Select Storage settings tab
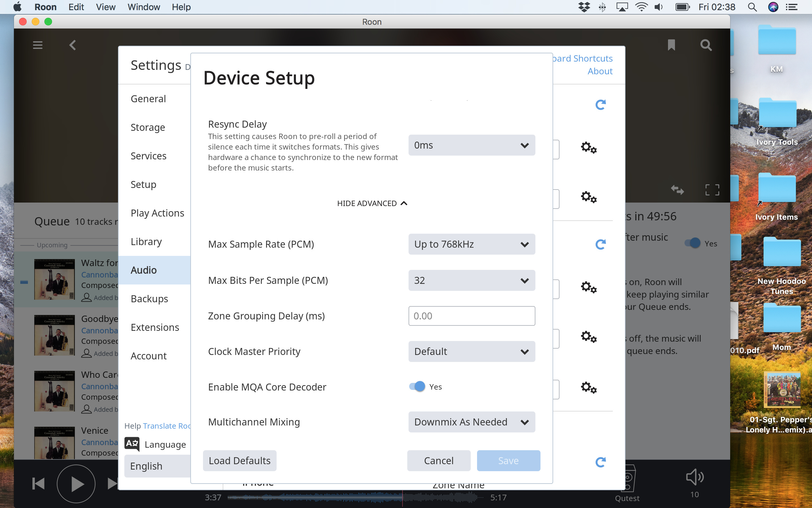812x508 pixels. 154,127
